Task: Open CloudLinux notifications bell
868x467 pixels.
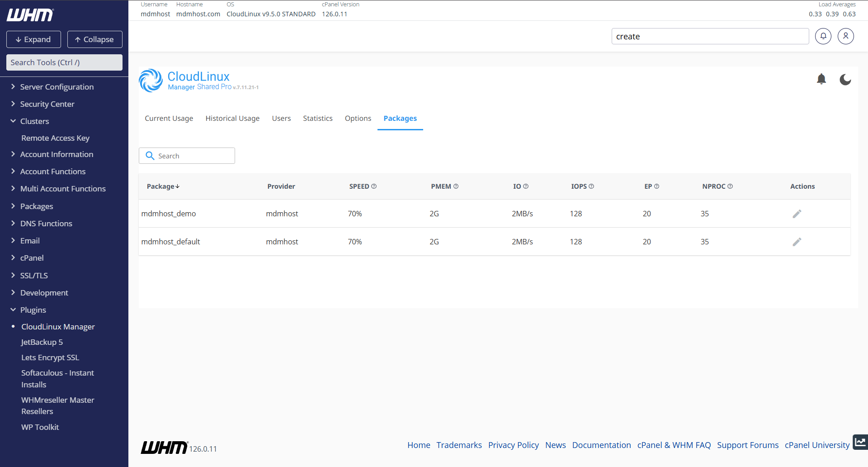Action: (x=821, y=79)
